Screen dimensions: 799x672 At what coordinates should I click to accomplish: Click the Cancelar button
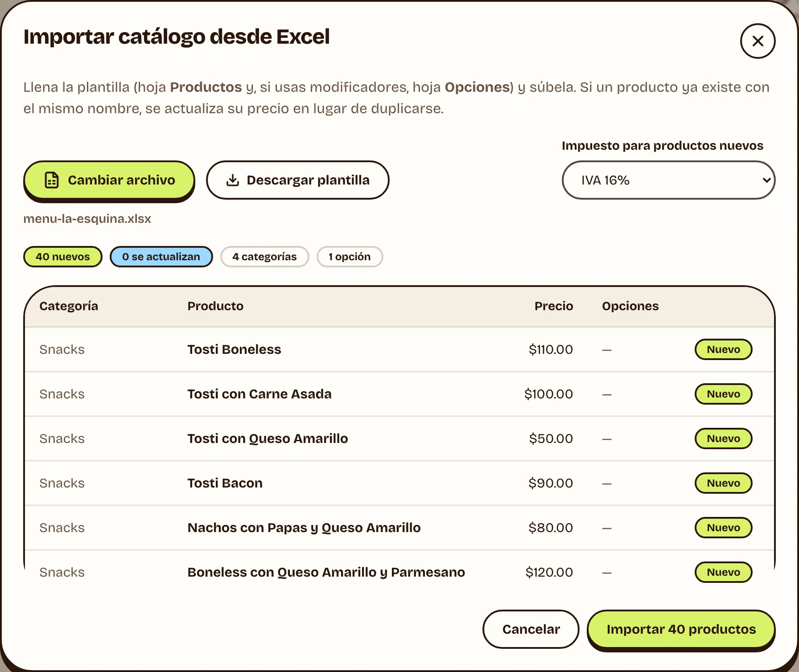pyautogui.click(x=531, y=629)
